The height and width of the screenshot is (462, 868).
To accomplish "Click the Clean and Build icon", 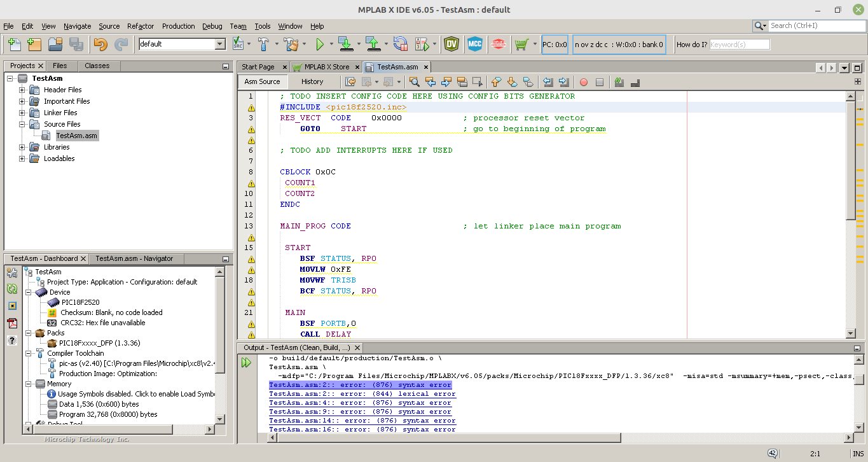I will tap(291, 44).
